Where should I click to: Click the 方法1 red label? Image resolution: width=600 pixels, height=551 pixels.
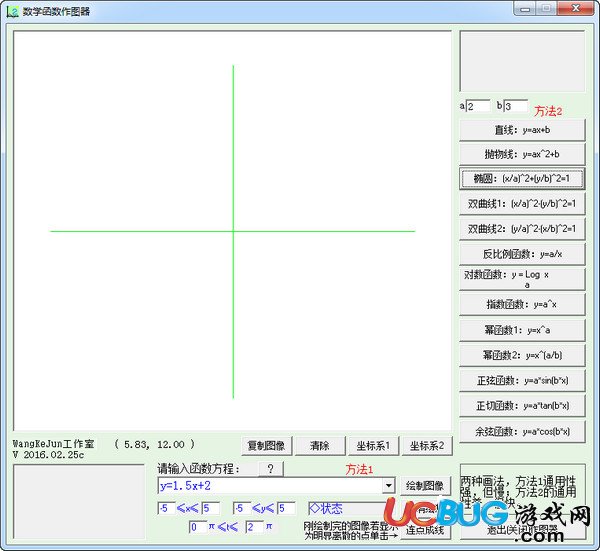pyautogui.click(x=359, y=469)
